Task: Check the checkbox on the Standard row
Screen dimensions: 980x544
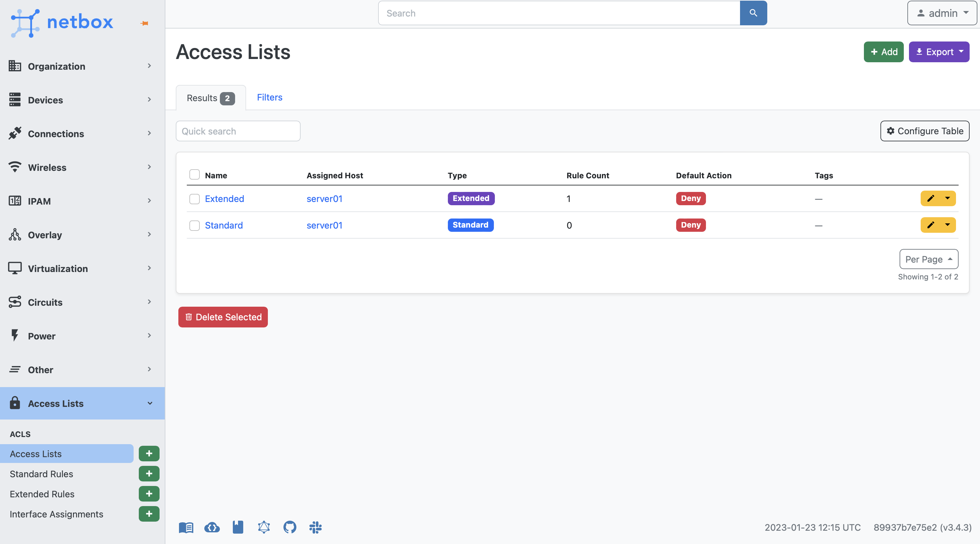Action: pos(194,225)
